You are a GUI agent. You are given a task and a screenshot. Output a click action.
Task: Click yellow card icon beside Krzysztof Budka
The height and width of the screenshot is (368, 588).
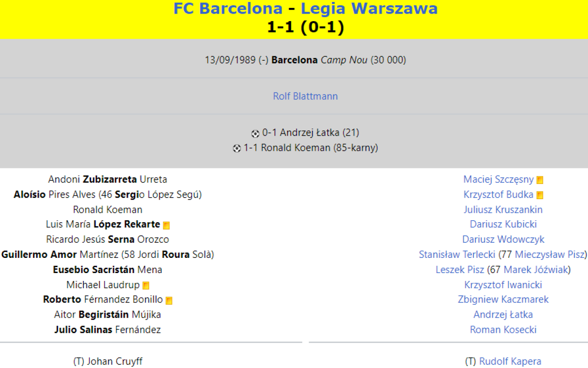pyautogui.click(x=540, y=195)
